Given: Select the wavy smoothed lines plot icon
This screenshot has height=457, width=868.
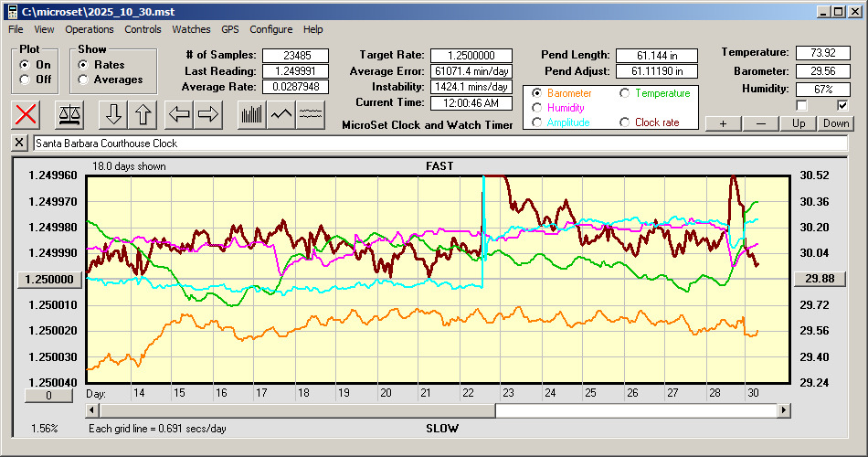Looking at the screenshot, I should click(x=311, y=114).
